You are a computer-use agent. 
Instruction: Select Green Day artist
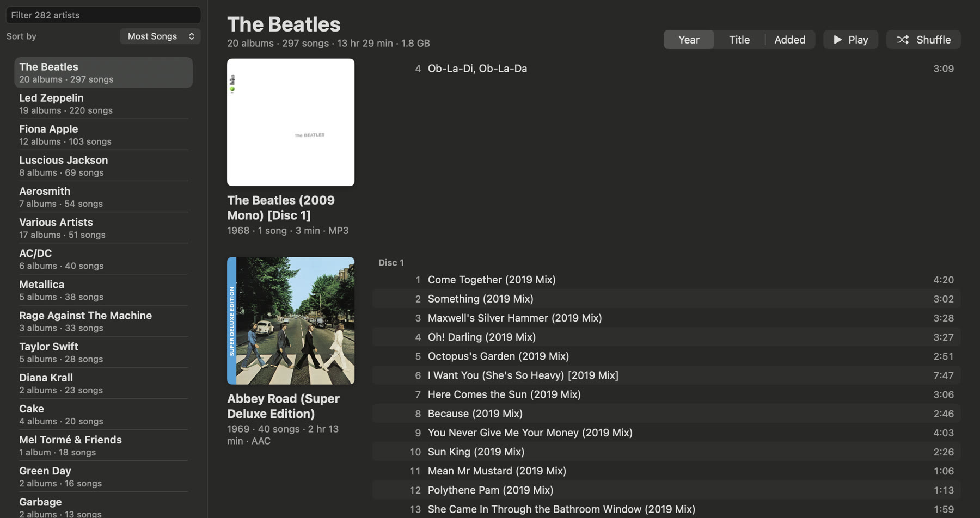tap(103, 476)
